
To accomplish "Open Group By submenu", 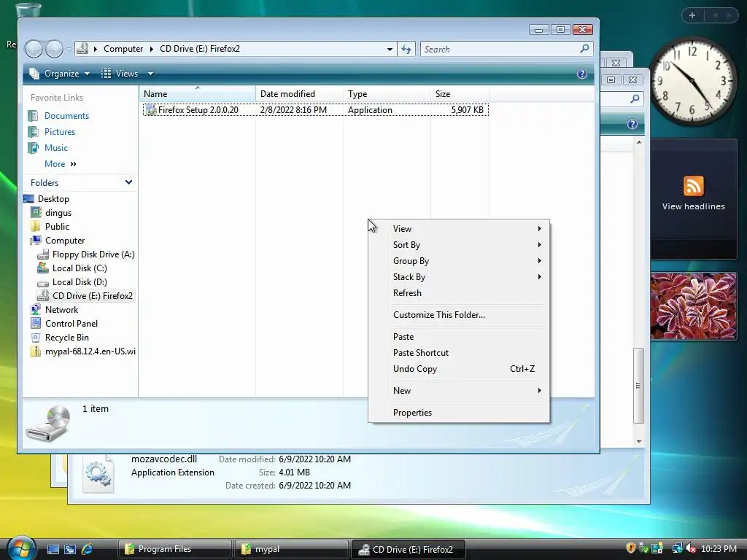I will pos(459,261).
